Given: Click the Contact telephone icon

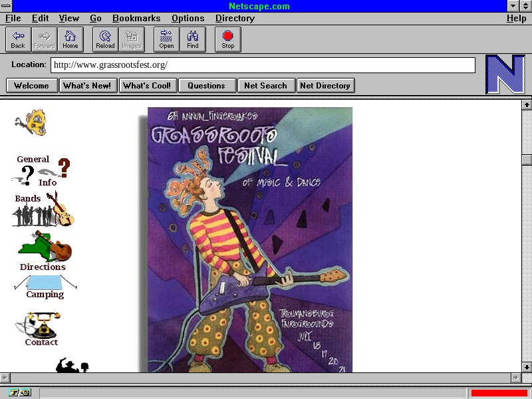Looking at the screenshot, I should coord(41,325).
